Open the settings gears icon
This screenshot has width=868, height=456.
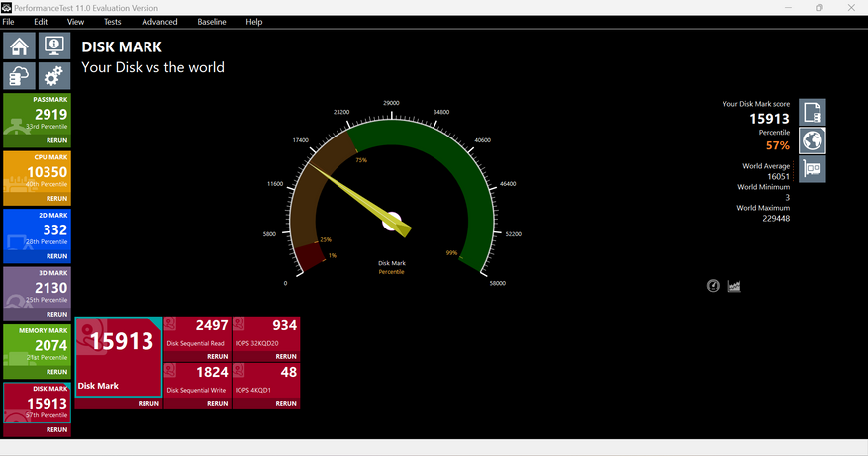coord(54,76)
